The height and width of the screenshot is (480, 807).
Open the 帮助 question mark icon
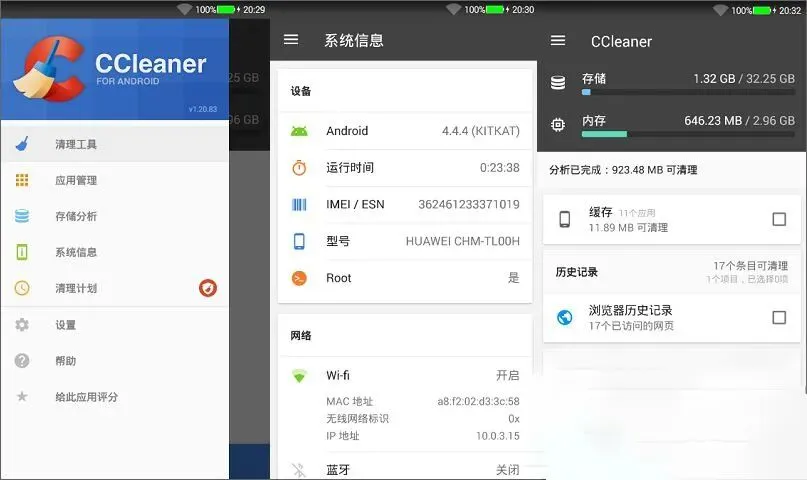coord(22,361)
